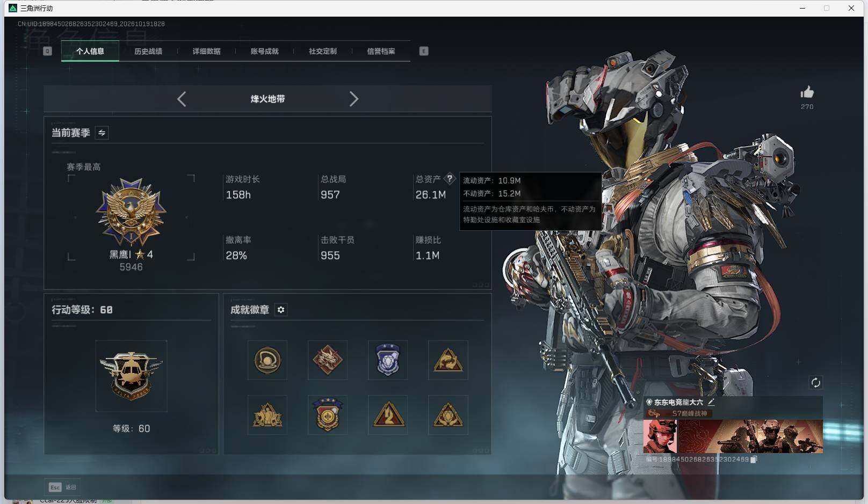The image size is (868, 504).
Task: Click the red soldiers banner card
Action: click(x=751, y=436)
